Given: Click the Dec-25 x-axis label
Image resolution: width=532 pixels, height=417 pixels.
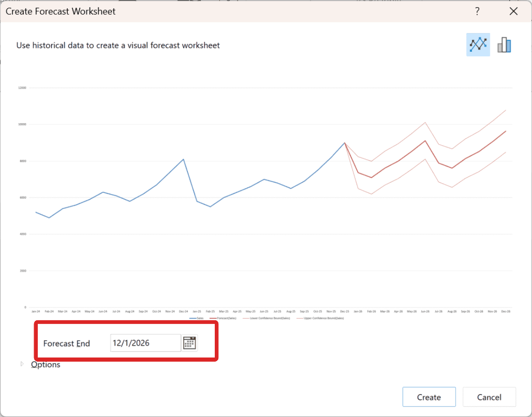Looking at the screenshot, I should coord(345,311).
